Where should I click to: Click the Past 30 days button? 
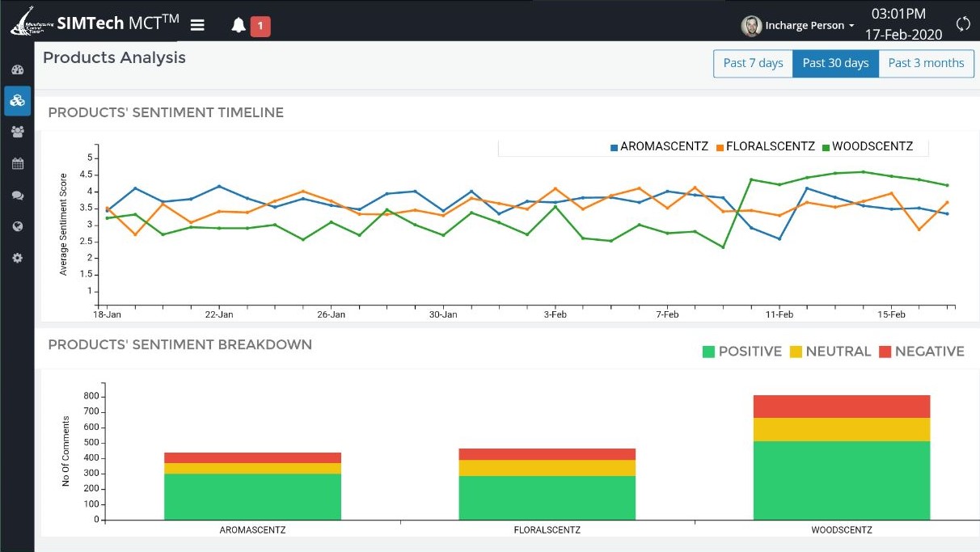835,63
